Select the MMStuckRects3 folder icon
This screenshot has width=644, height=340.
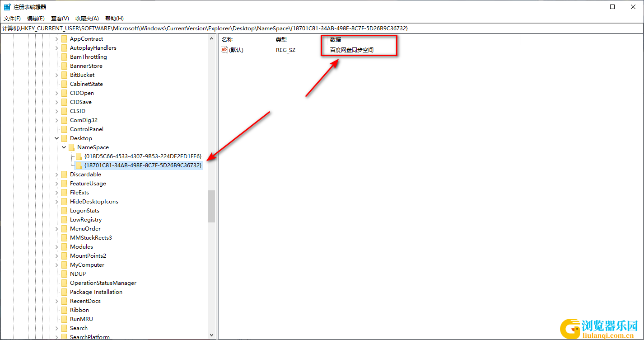(64, 238)
